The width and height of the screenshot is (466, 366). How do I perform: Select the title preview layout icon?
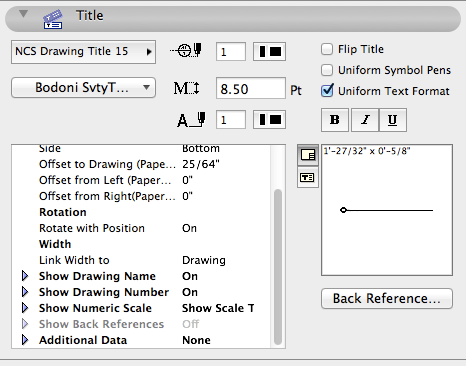[x=308, y=155]
